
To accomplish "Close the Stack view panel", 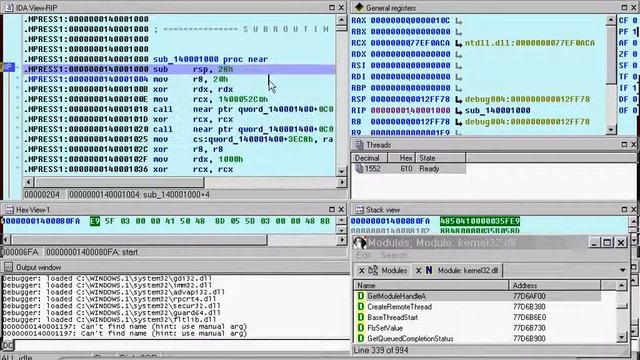I will coord(634,209).
